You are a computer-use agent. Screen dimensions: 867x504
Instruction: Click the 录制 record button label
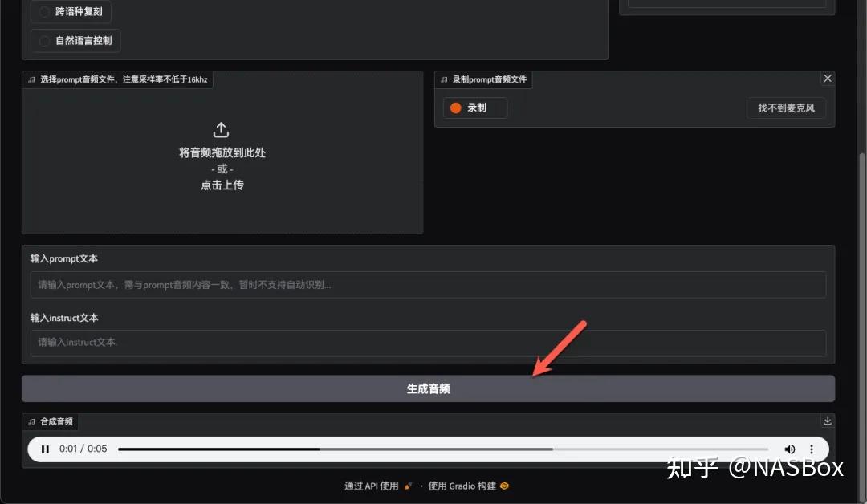(x=477, y=108)
